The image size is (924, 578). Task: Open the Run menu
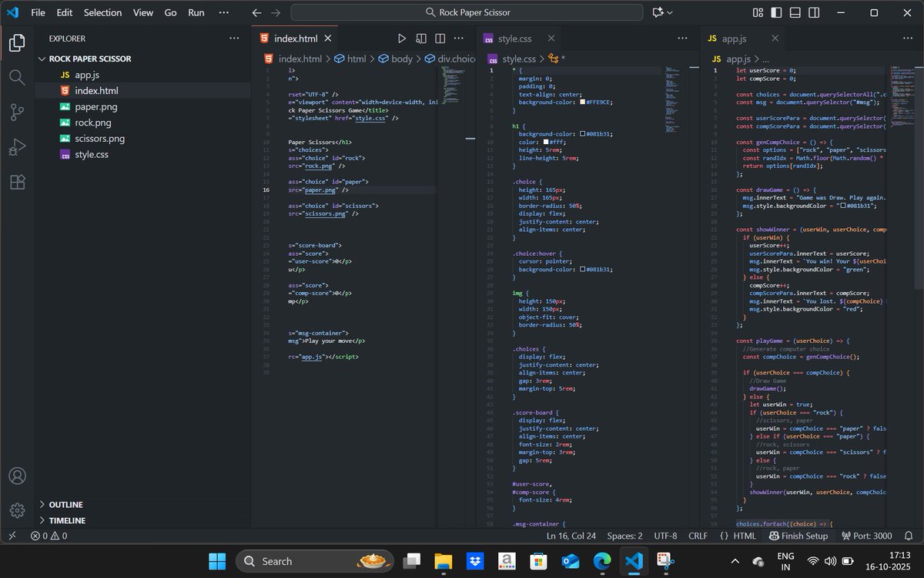point(196,12)
